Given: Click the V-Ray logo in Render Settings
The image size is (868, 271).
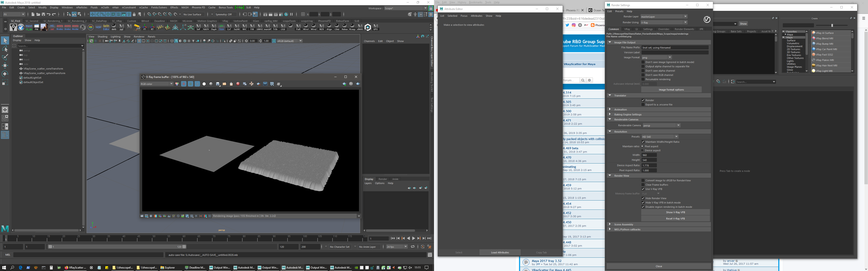Looking at the screenshot, I should coord(707,19).
